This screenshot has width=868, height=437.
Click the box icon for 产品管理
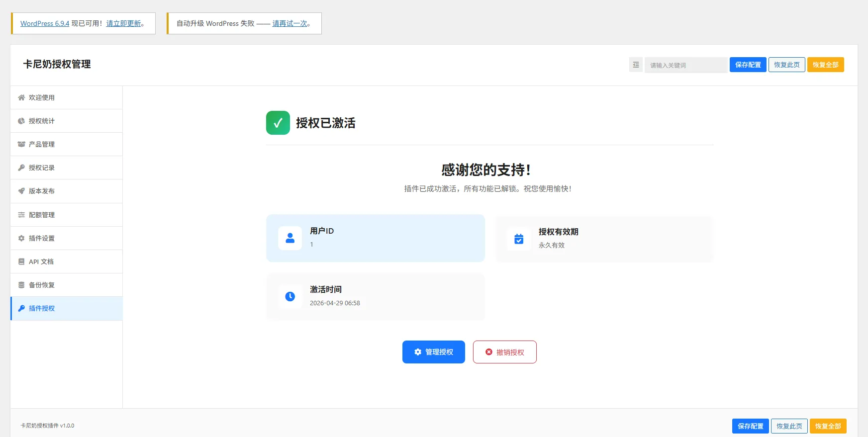click(x=21, y=144)
